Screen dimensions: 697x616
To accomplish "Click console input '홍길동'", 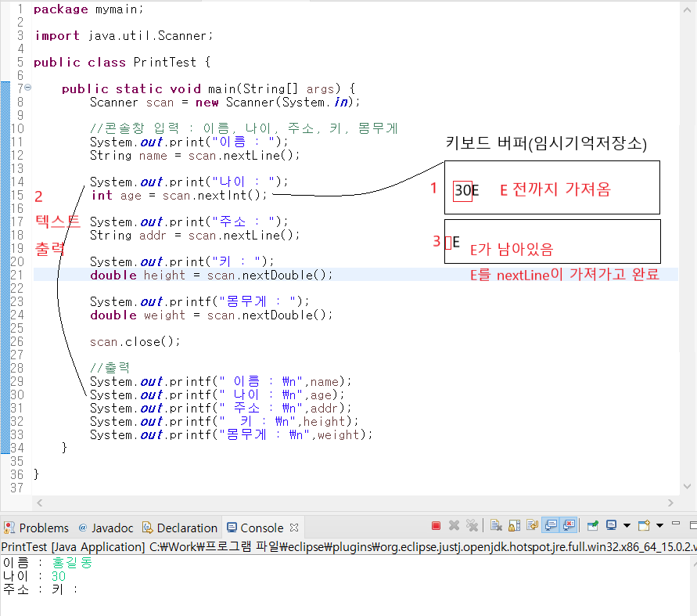I will [x=71, y=563].
